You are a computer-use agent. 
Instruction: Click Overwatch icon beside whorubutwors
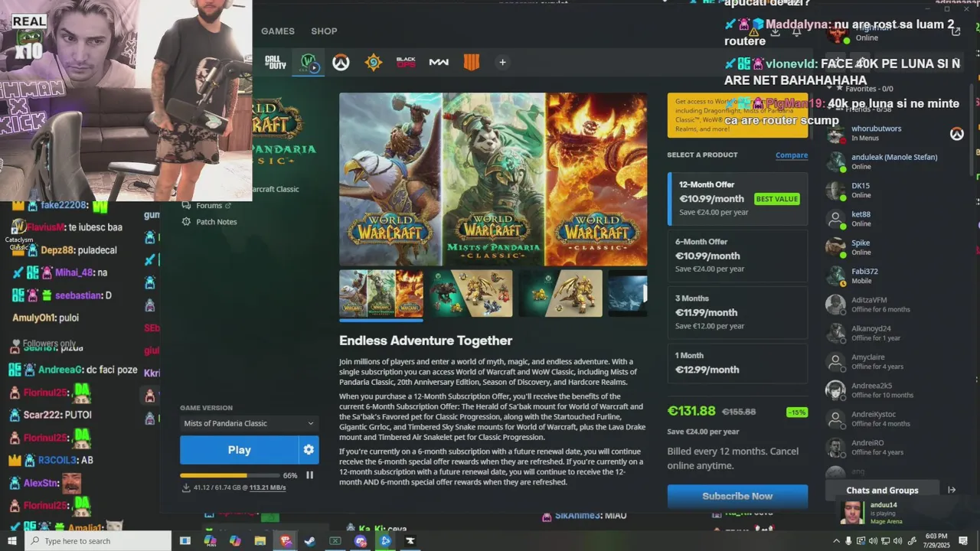pos(956,134)
